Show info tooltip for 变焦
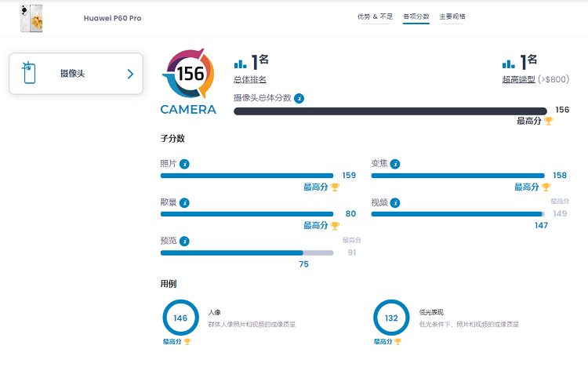Image resolution: width=588 pixels, height=367 pixels. point(395,164)
